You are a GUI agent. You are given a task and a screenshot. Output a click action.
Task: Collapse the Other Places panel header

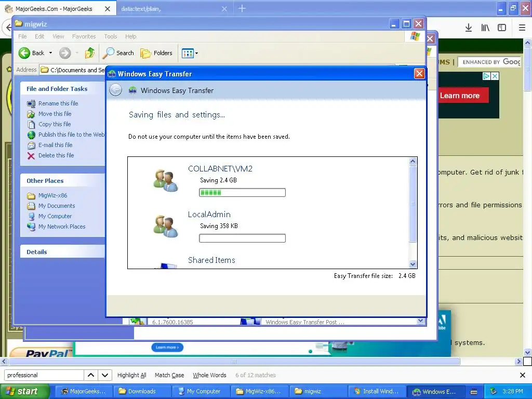(62, 181)
